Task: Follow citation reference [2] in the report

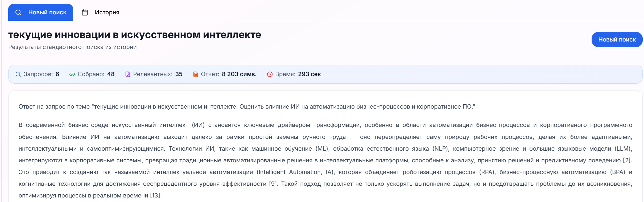Action: (627, 160)
